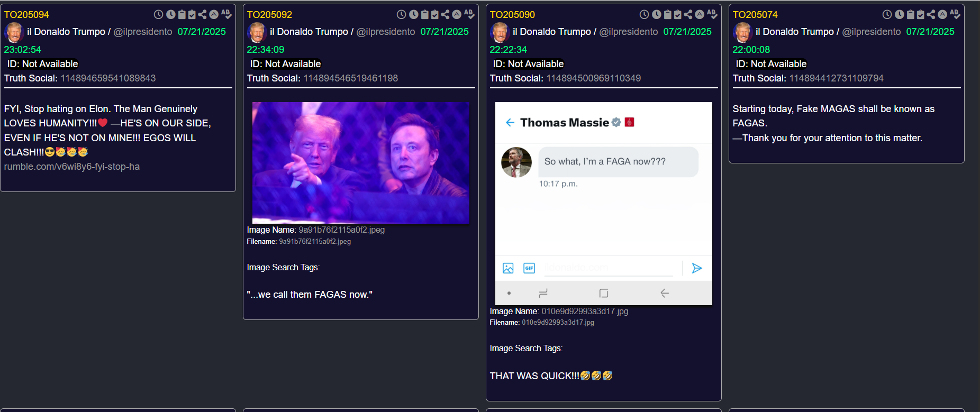Open post ID TO205094
The width and height of the screenshot is (980, 412).
26,15
